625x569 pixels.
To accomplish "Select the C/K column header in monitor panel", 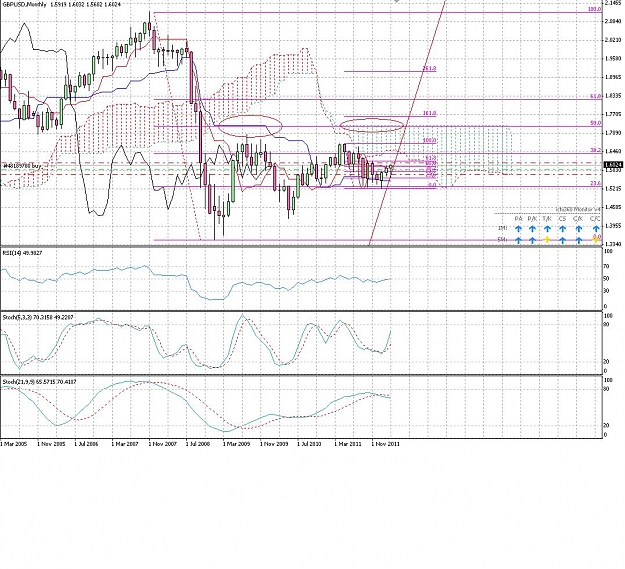I will (578, 219).
